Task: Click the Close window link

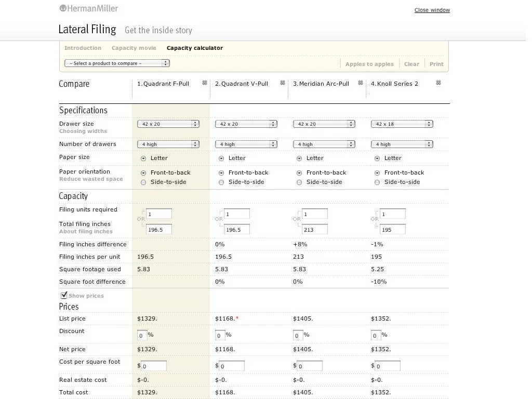Action: [x=432, y=10]
